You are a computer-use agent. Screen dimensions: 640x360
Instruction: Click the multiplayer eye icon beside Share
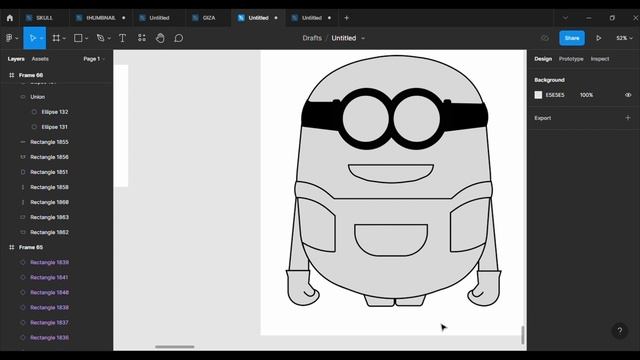[545, 38]
